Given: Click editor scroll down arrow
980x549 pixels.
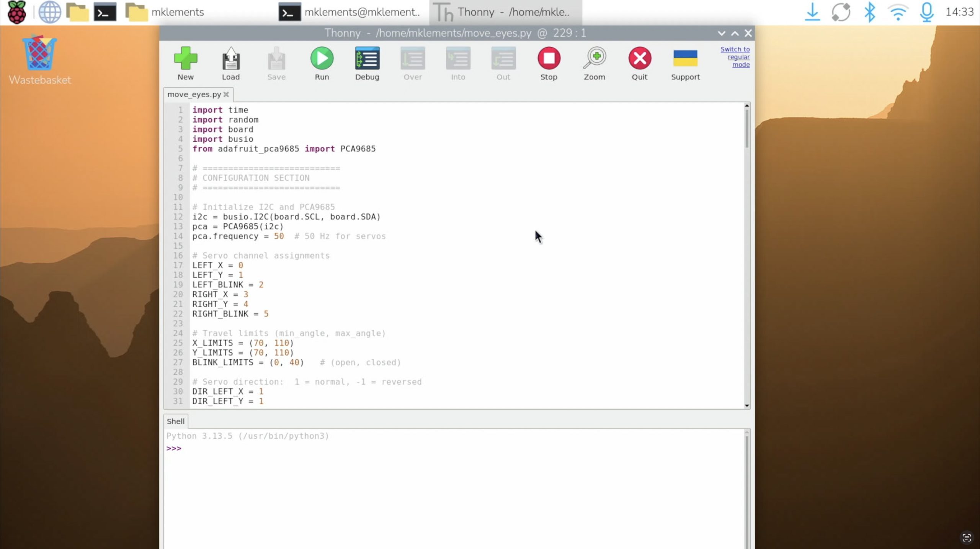Looking at the screenshot, I should (747, 405).
